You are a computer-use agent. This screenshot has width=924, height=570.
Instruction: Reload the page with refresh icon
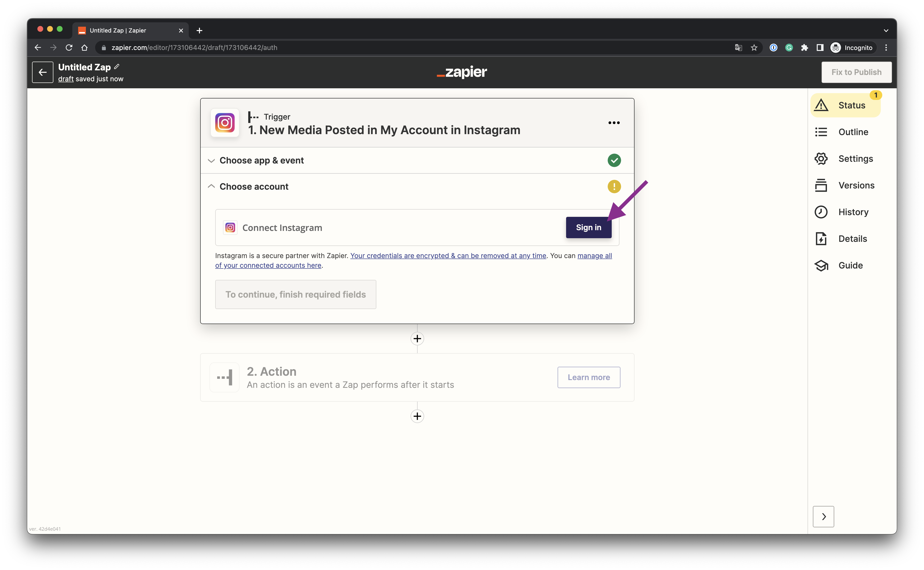coord(69,48)
